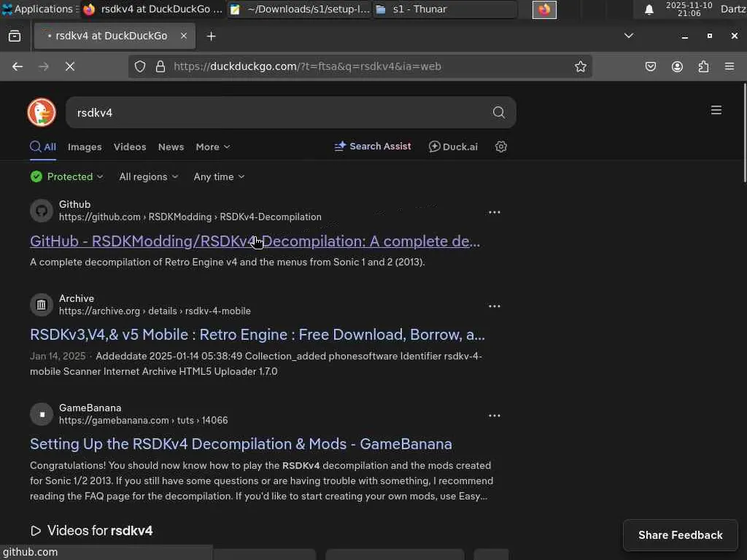Open more options for GameBanana result

tap(494, 415)
